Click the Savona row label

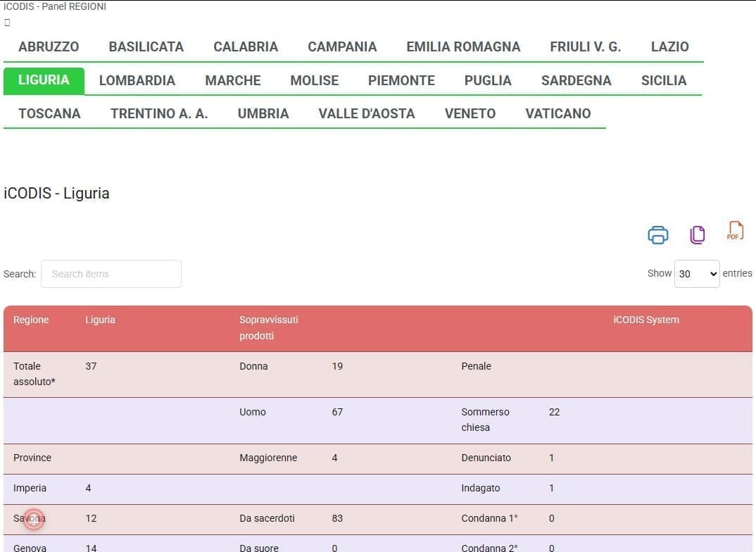(x=30, y=519)
